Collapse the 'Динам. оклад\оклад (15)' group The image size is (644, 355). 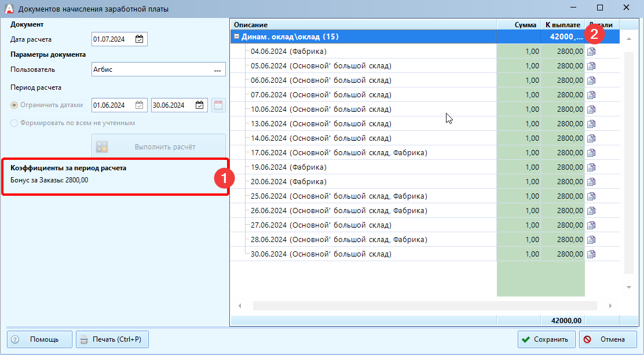tap(236, 36)
